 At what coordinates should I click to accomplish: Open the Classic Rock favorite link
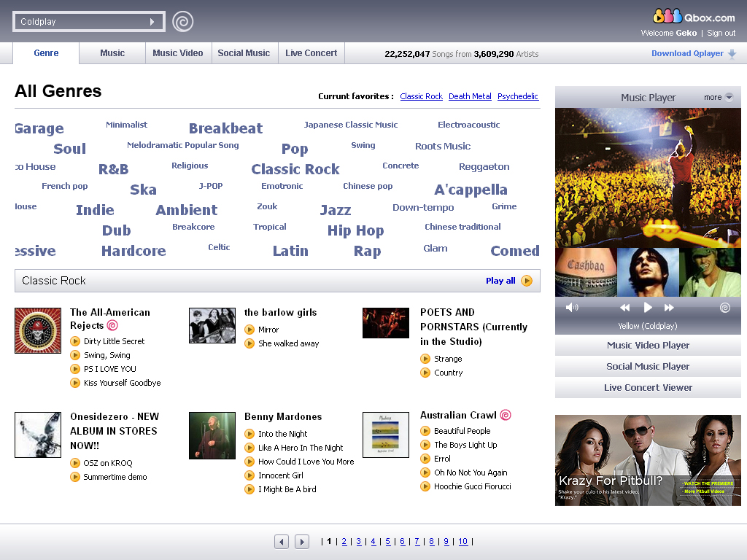(421, 96)
